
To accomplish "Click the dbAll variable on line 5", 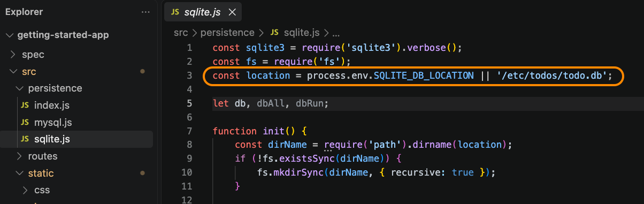I will 271,103.
